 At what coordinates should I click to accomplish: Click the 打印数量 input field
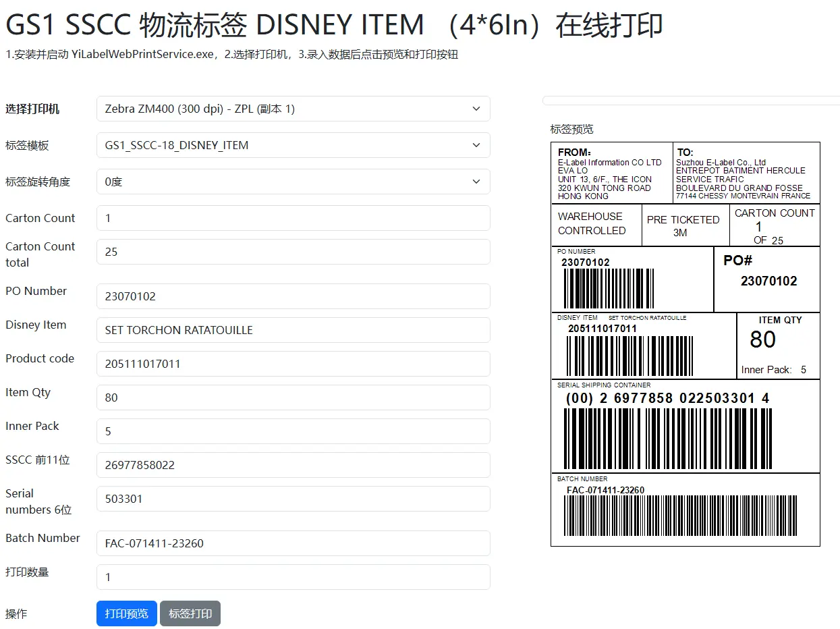pos(293,577)
